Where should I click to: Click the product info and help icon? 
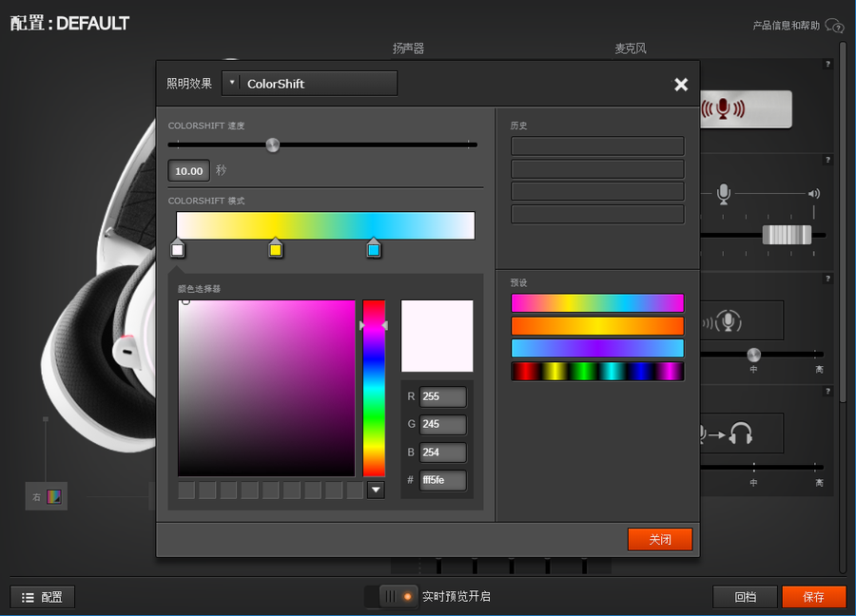click(834, 26)
